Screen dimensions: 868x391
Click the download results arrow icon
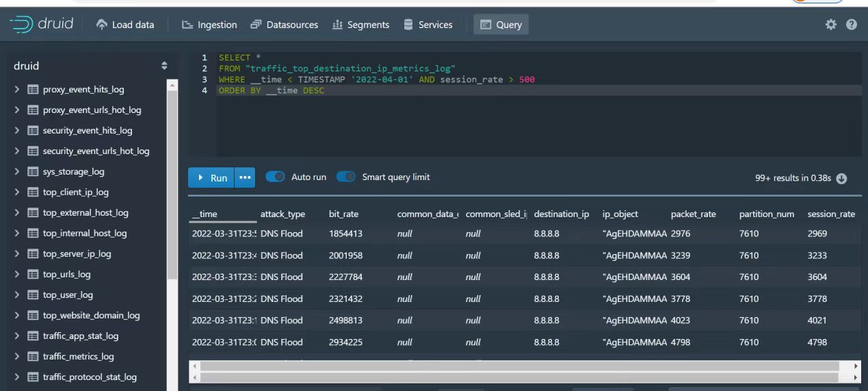(x=841, y=178)
